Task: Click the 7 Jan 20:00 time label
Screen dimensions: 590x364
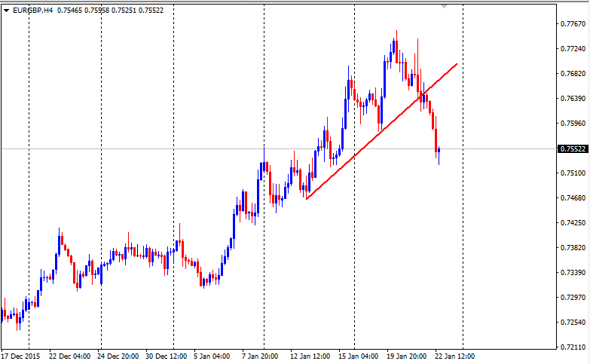Action: pyautogui.click(x=260, y=356)
